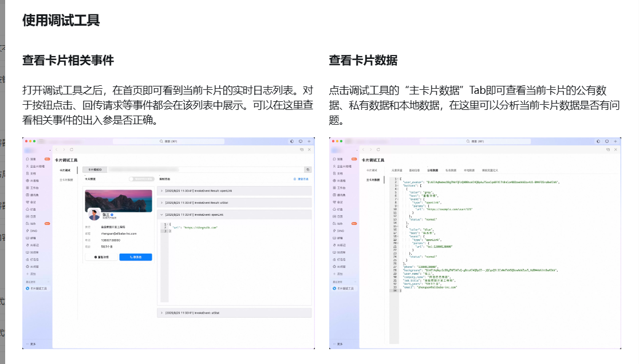
Task: Select 卡片调试 tab in events screenshot
Action: [x=65, y=170]
